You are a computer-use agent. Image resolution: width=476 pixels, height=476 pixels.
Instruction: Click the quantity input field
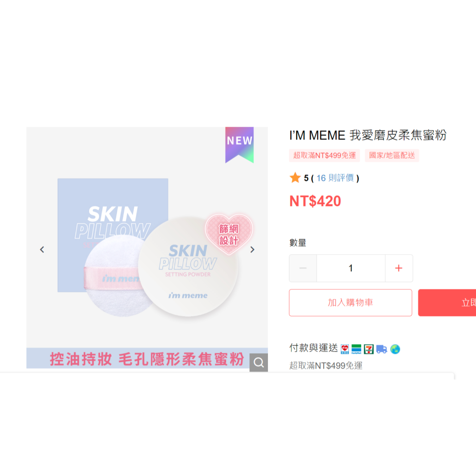tap(351, 268)
